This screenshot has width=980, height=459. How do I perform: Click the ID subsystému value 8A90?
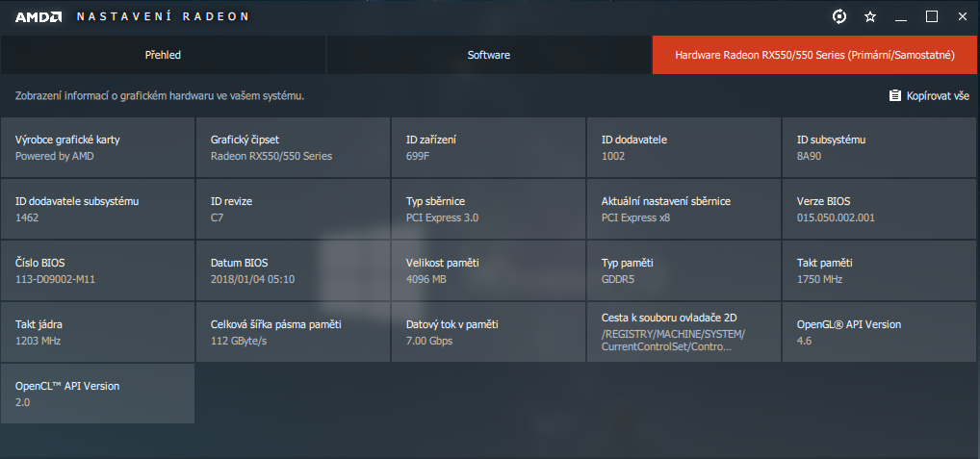point(809,156)
